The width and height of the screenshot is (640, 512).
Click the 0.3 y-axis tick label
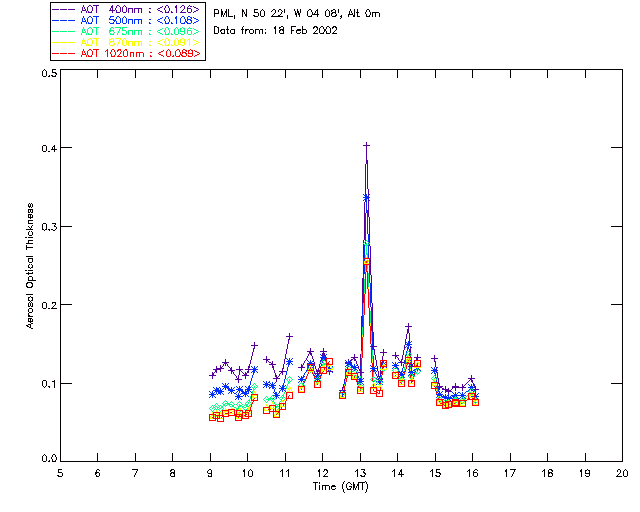click(x=49, y=227)
